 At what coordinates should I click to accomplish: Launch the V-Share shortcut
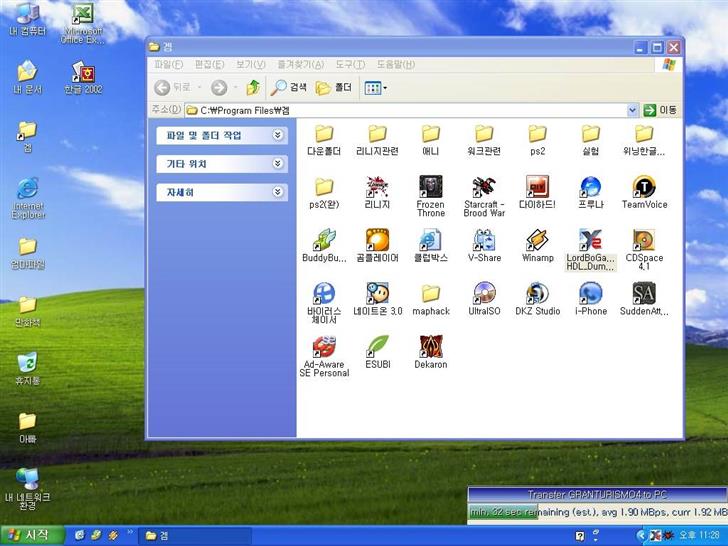point(484,246)
